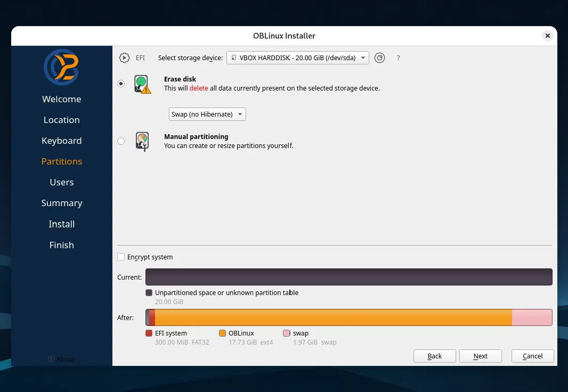Screen dimensions: 568x392
Task: Go to the Finish step
Action: coord(62,245)
